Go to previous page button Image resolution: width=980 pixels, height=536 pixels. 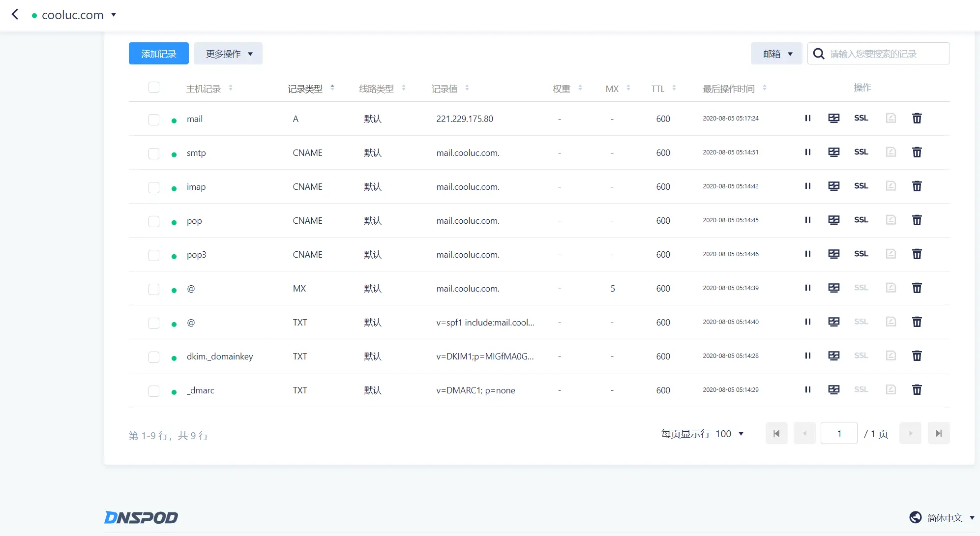805,433
